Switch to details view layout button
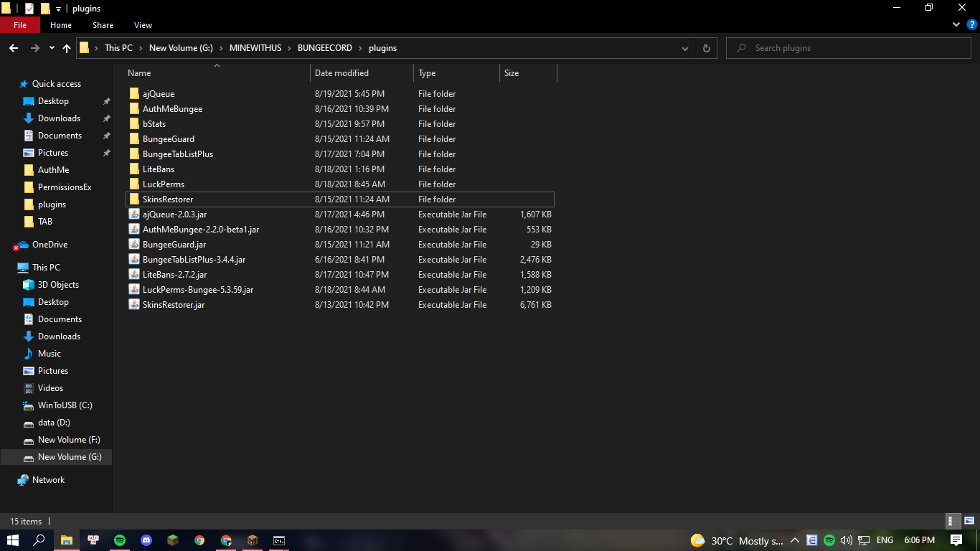Screen dimensions: 980x551 point(953,522)
